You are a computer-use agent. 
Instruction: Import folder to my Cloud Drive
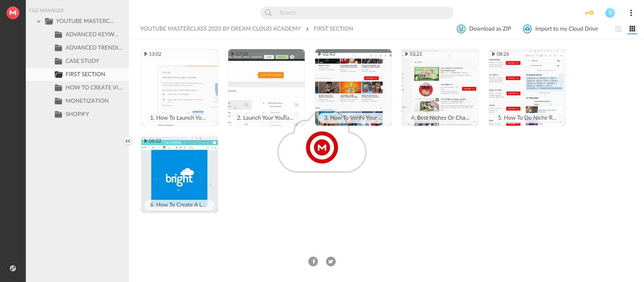click(560, 29)
